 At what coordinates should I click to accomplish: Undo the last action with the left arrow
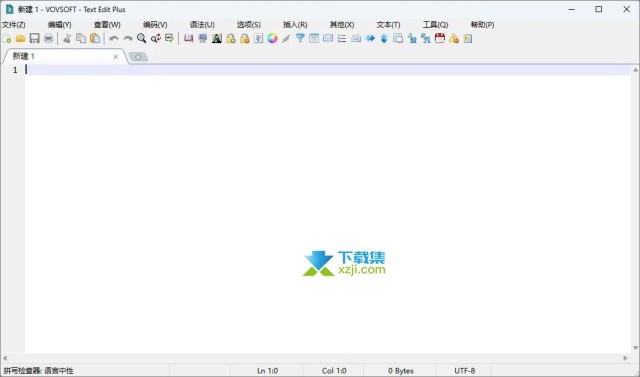[114, 39]
